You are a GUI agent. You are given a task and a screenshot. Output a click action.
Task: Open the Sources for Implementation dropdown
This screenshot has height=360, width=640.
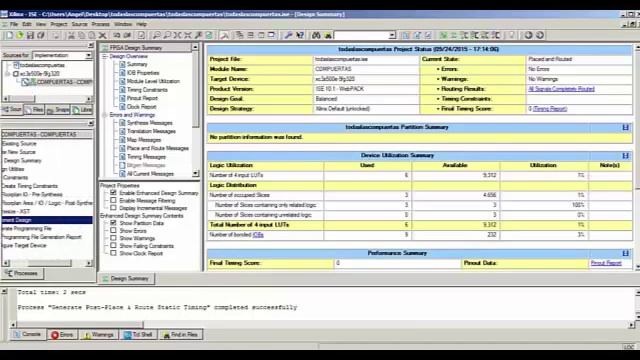click(x=88, y=55)
